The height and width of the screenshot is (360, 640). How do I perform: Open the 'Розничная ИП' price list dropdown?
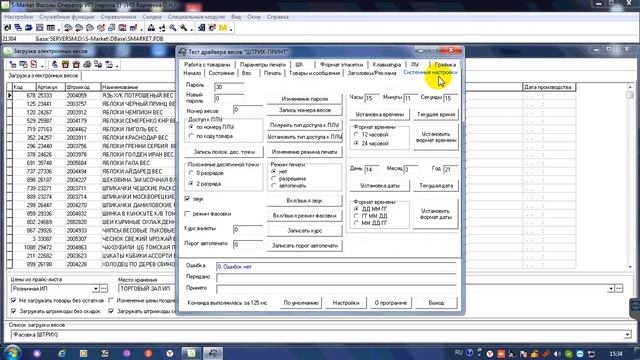(x=96, y=289)
